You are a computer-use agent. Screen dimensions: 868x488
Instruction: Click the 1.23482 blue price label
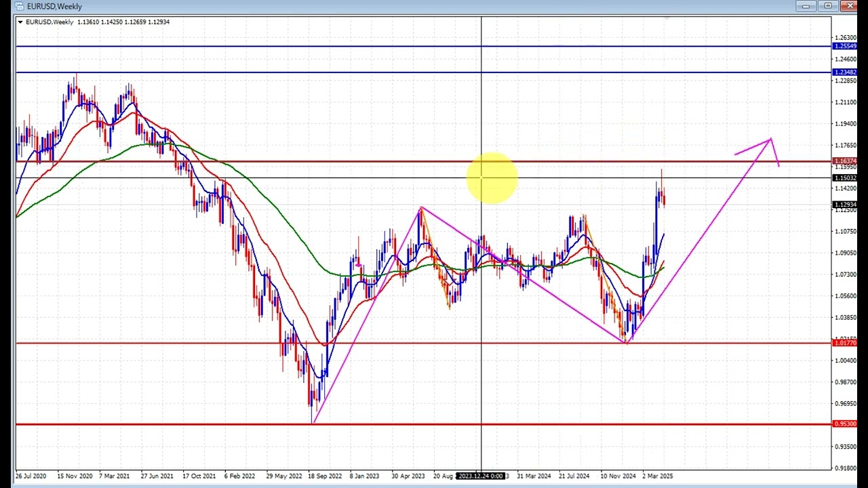pyautogui.click(x=845, y=73)
